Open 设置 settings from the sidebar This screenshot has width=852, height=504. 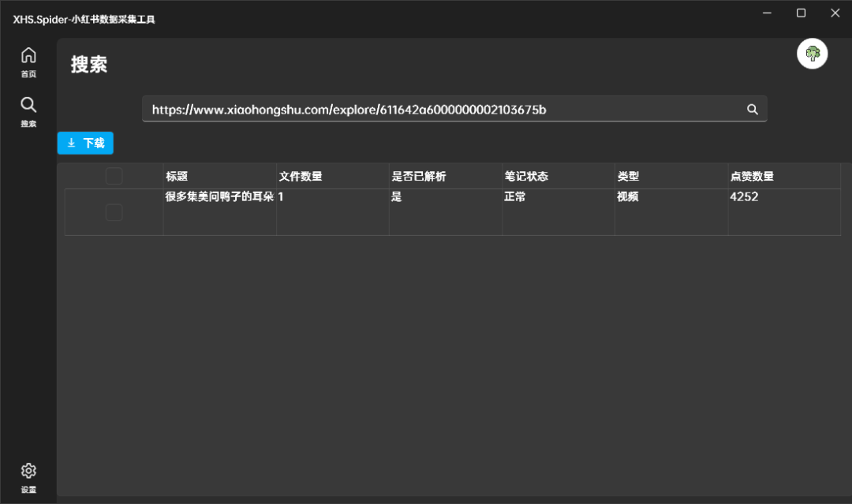(x=28, y=478)
